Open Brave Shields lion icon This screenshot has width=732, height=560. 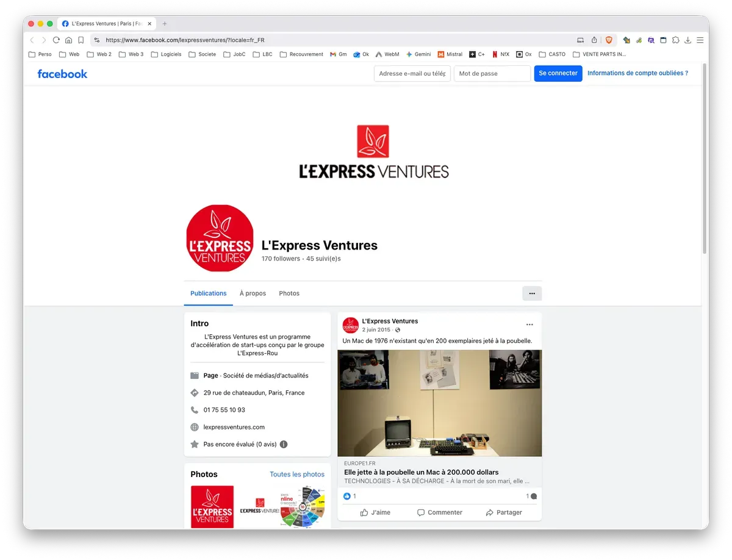(x=608, y=40)
